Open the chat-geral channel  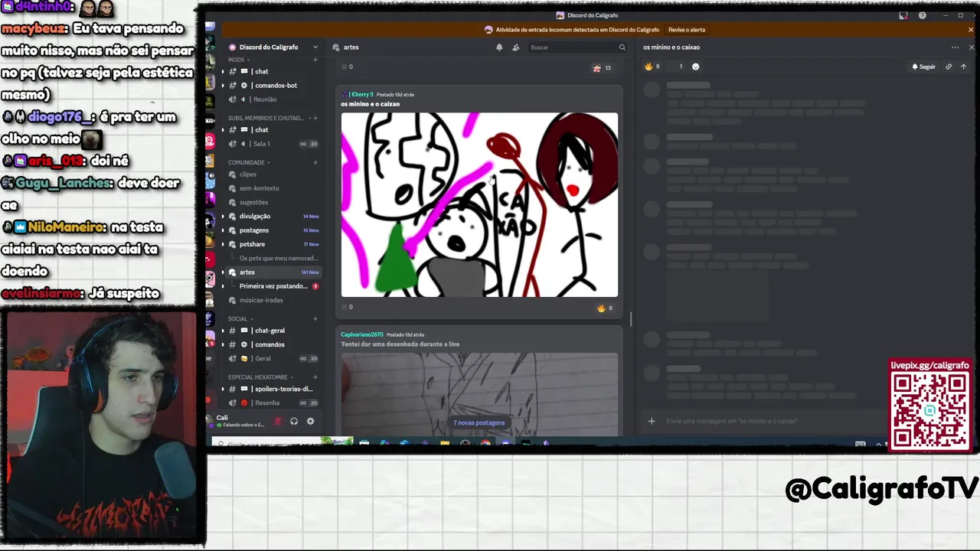271,331
